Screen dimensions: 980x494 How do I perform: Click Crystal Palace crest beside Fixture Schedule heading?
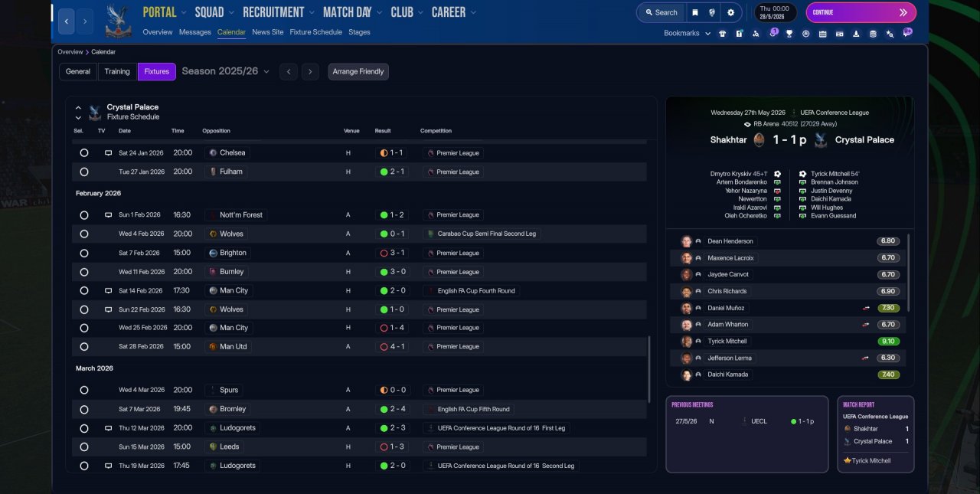(x=95, y=113)
